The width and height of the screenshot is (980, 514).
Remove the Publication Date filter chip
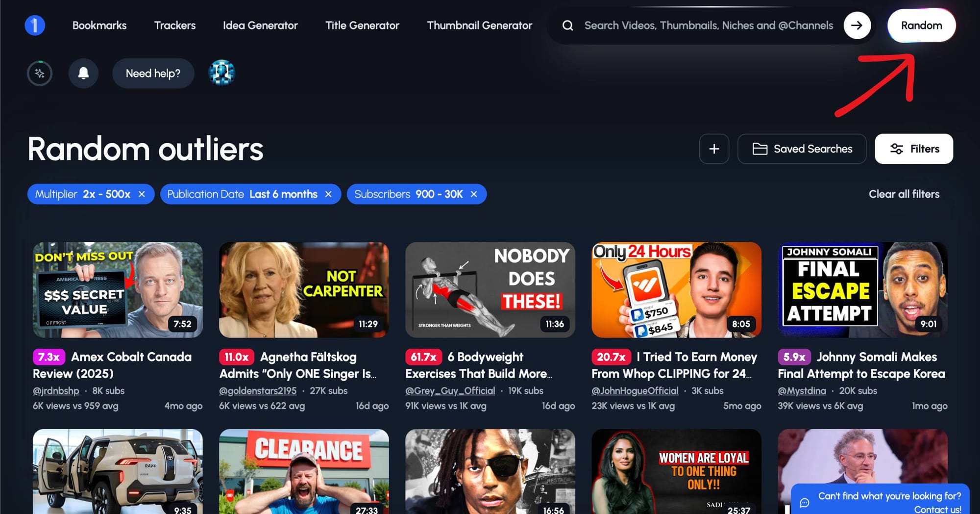(328, 194)
